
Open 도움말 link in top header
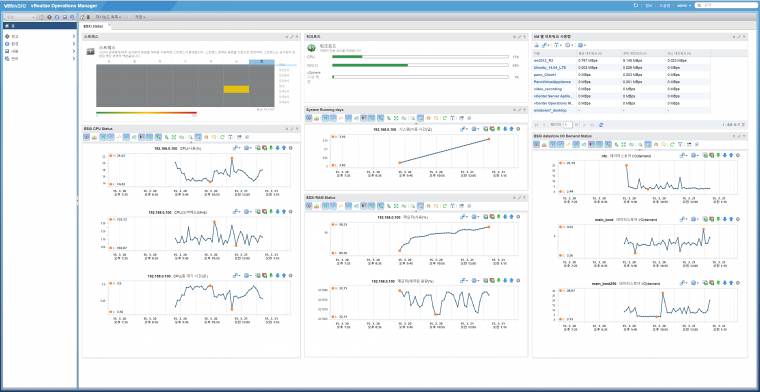(x=665, y=5)
